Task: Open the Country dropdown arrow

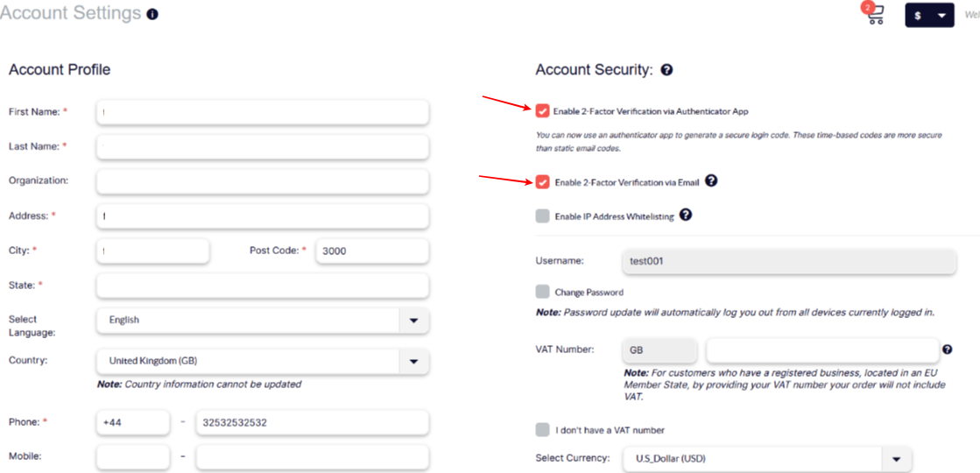Action: (x=413, y=361)
